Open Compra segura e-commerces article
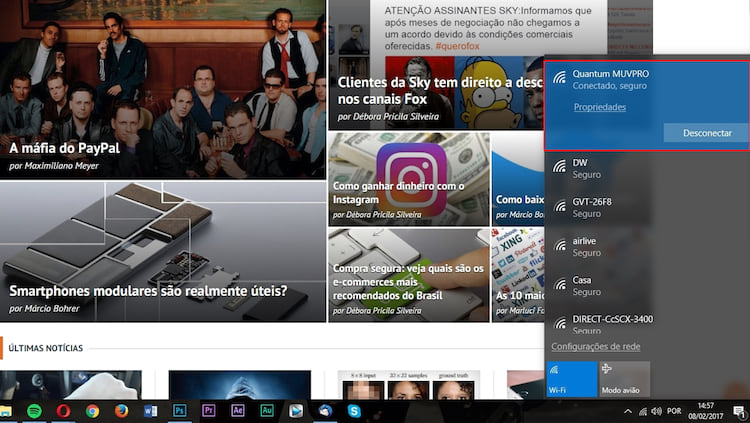 click(x=409, y=275)
